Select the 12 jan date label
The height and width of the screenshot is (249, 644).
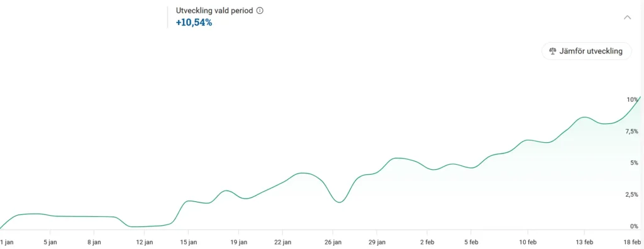pos(145,243)
